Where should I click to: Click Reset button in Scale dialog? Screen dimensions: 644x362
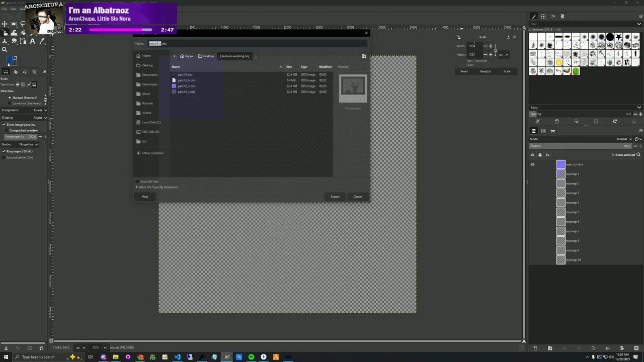464,71
